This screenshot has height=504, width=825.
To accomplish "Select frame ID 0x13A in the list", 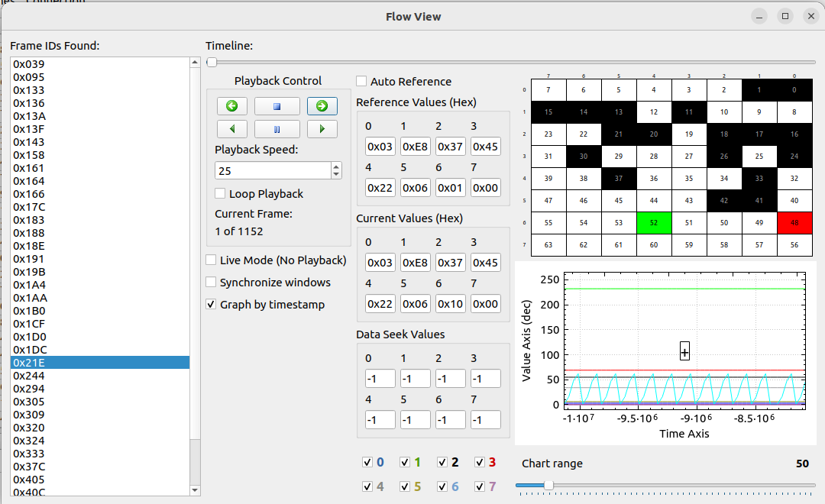I will pos(100,116).
